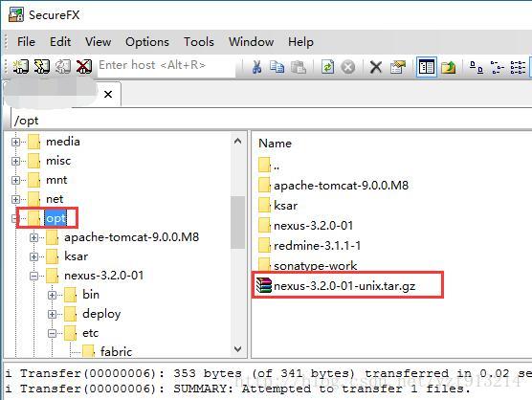
Task: Expand the mnt folder node
Action: [15, 180]
